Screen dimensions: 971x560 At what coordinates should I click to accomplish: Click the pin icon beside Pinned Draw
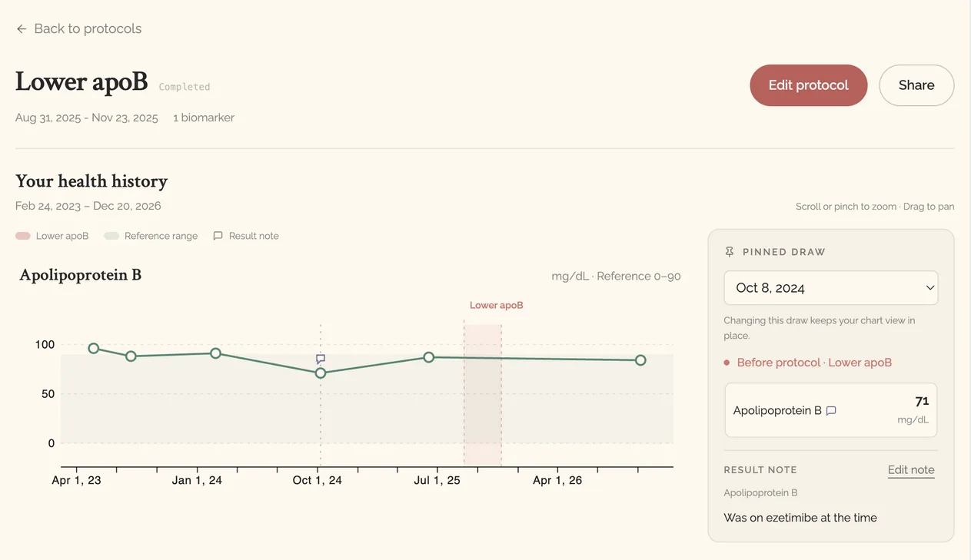[x=730, y=252]
